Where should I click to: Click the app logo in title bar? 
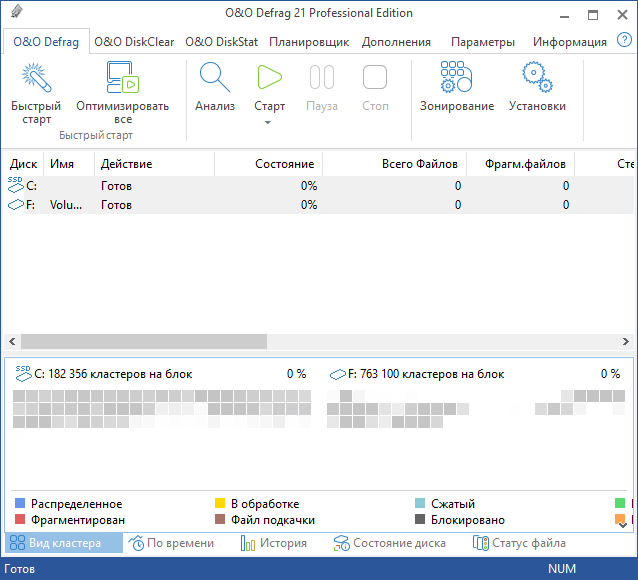point(17,12)
